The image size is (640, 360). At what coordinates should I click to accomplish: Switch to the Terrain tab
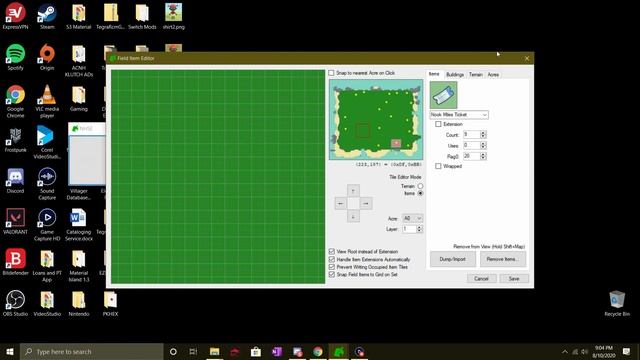[476, 75]
